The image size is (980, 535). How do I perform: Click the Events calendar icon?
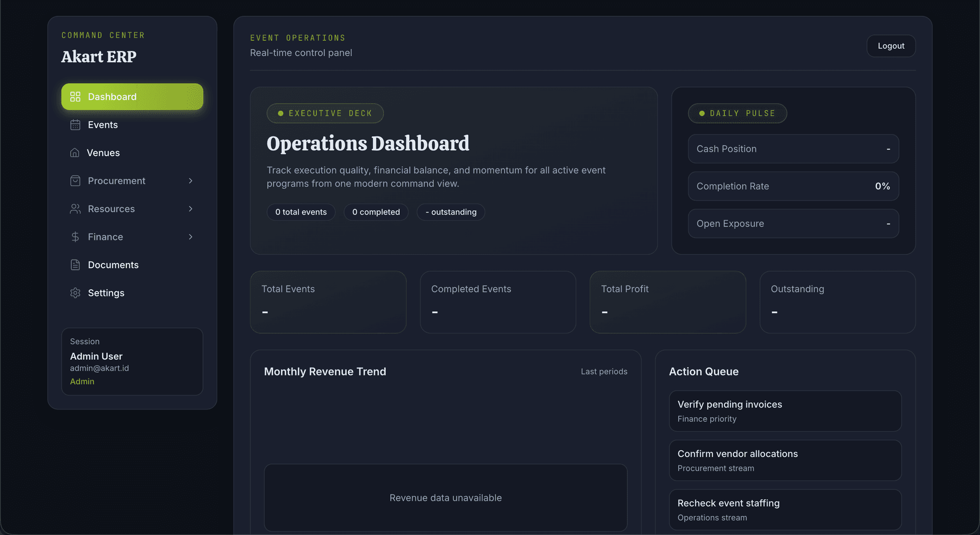tap(75, 125)
